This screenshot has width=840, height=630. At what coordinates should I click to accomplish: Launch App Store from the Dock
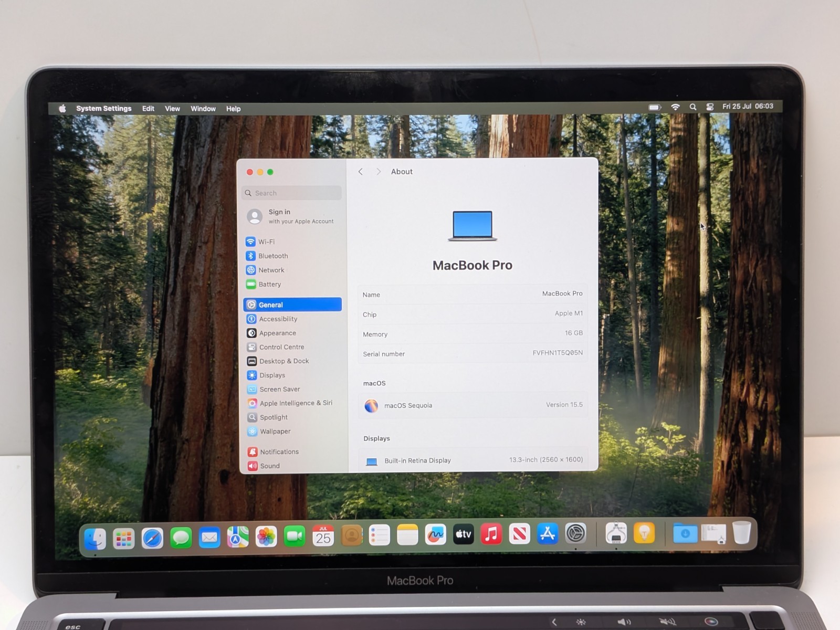[548, 534]
